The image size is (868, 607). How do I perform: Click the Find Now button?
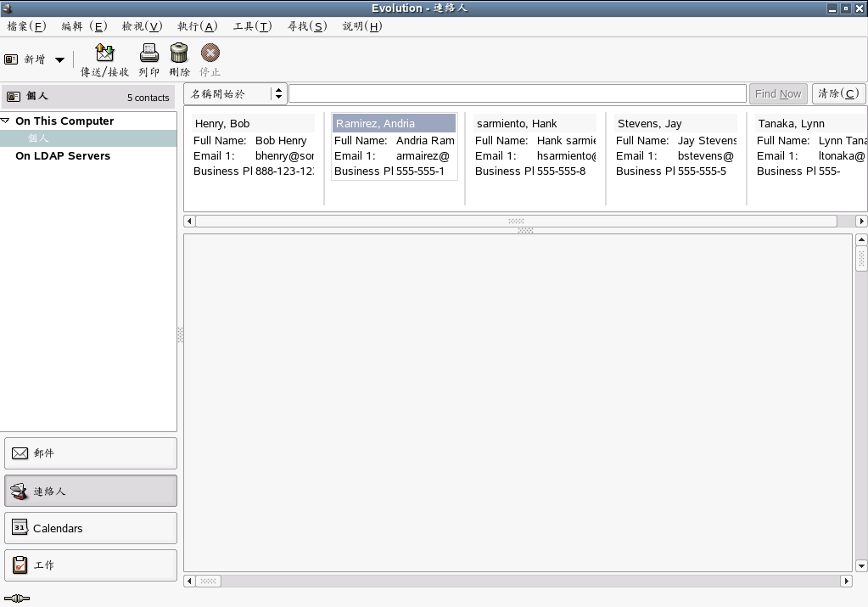(x=778, y=94)
